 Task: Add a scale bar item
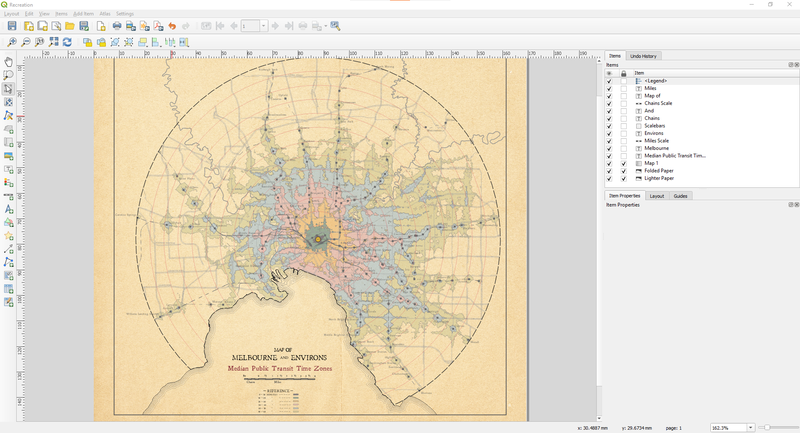8,195
